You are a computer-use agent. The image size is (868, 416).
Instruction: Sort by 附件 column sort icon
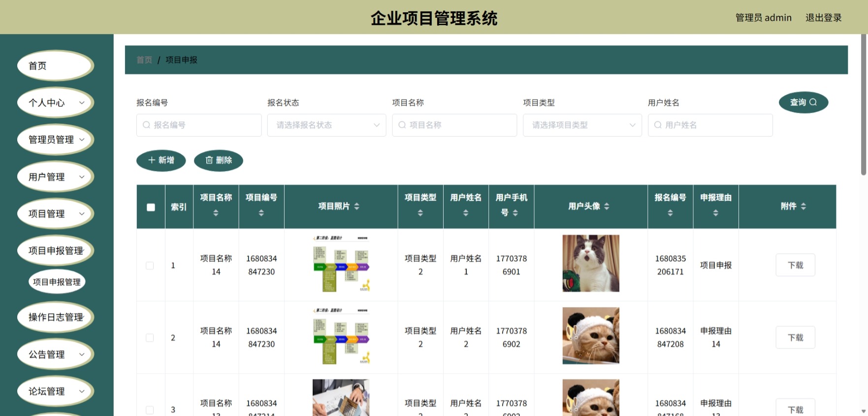[804, 206]
